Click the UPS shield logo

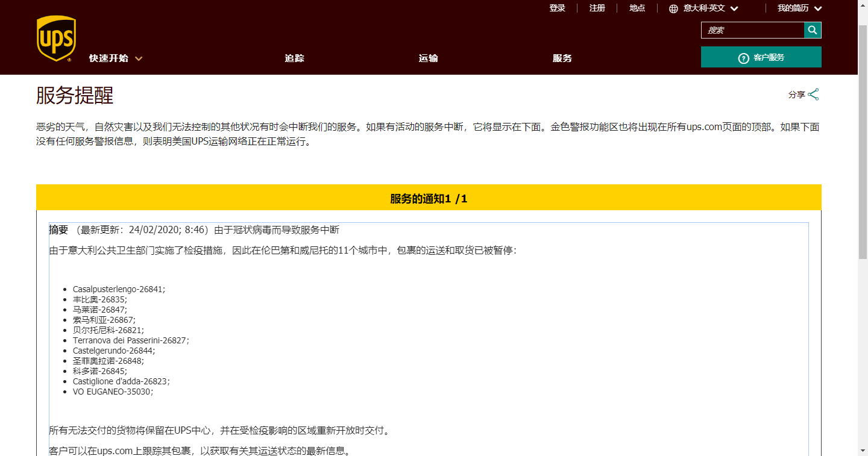click(56, 37)
